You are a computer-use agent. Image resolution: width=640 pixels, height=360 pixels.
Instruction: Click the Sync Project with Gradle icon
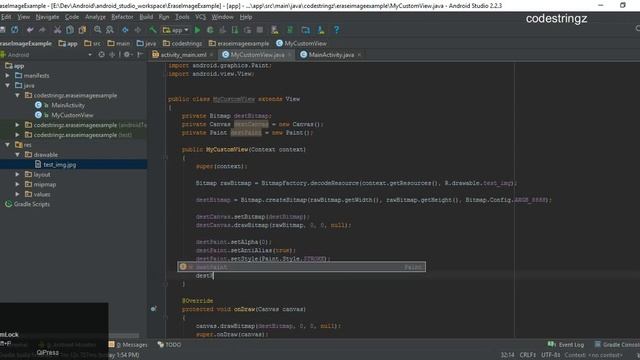[x=290, y=30]
